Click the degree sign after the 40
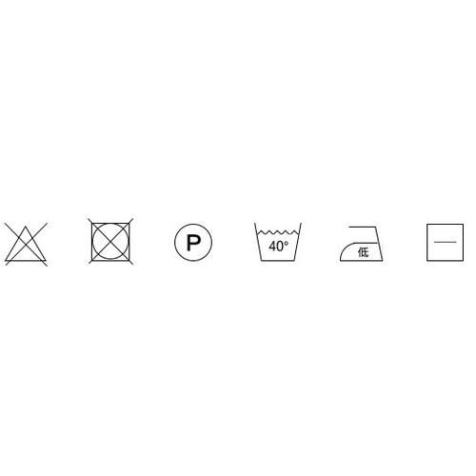This screenshot has height=476, width=476. (x=287, y=243)
